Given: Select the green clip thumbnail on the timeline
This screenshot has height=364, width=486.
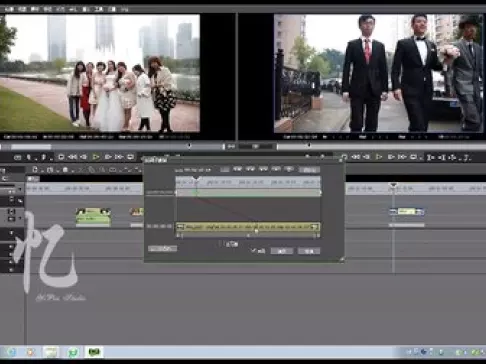Looking at the screenshot, I should (x=93, y=217).
